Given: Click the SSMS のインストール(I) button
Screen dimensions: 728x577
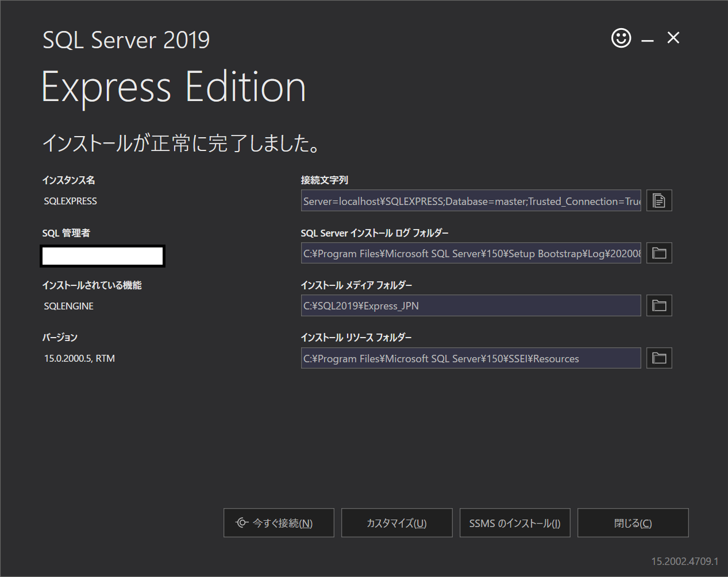Looking at the screenshot, I should (x=515, y=522).
